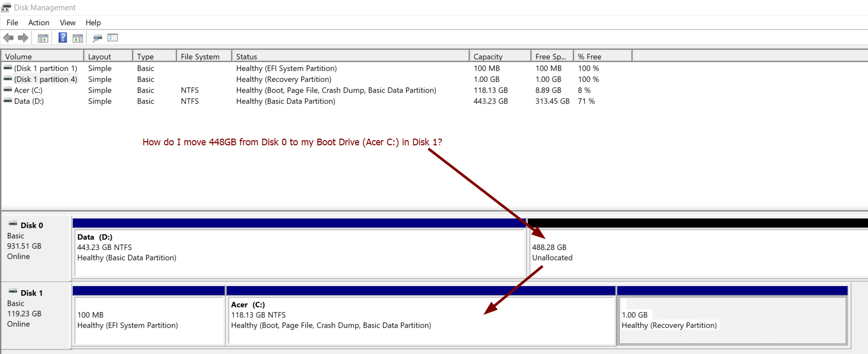Click the Disk Management title bar icon
The height and width of the screenshot is (354, 868).
pos(6,7)
